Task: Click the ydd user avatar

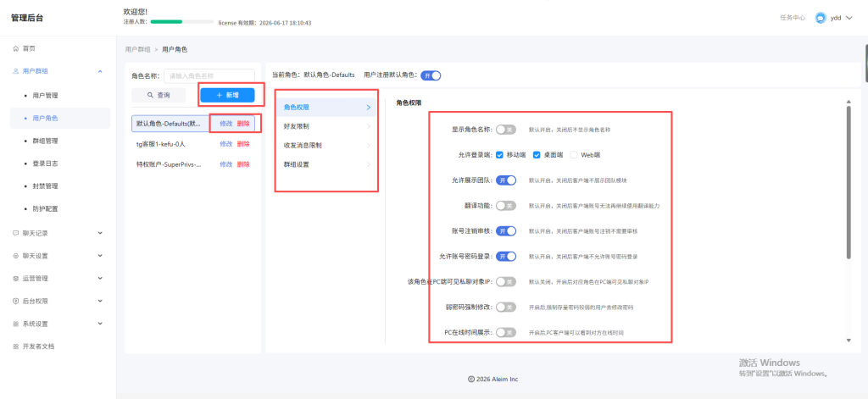Action: coord(821,18)
